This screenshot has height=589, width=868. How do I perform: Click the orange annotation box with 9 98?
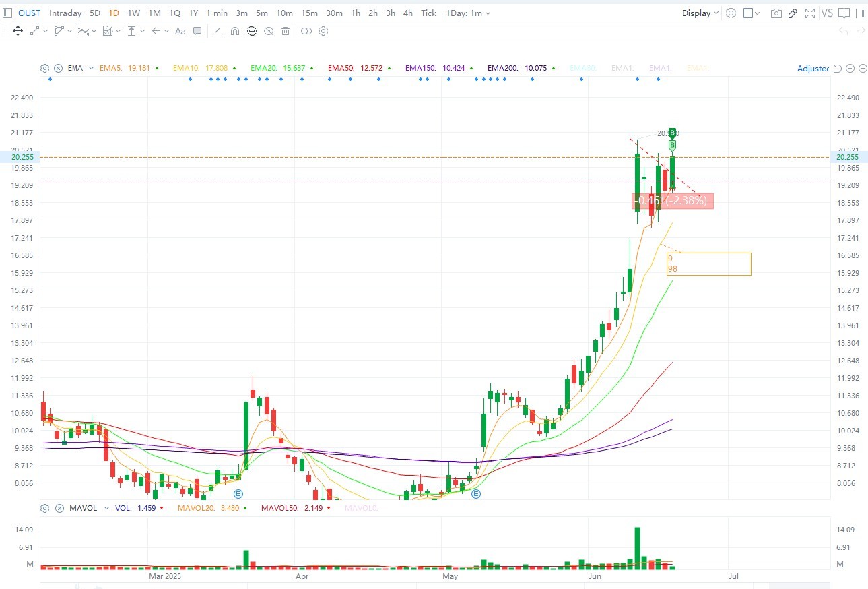708,263
